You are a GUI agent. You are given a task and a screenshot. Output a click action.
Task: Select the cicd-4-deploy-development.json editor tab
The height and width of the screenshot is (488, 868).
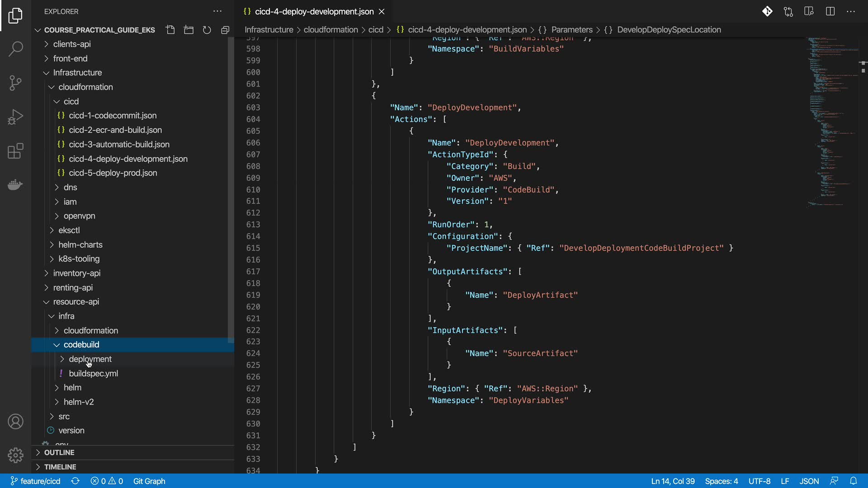coord(314,12)
